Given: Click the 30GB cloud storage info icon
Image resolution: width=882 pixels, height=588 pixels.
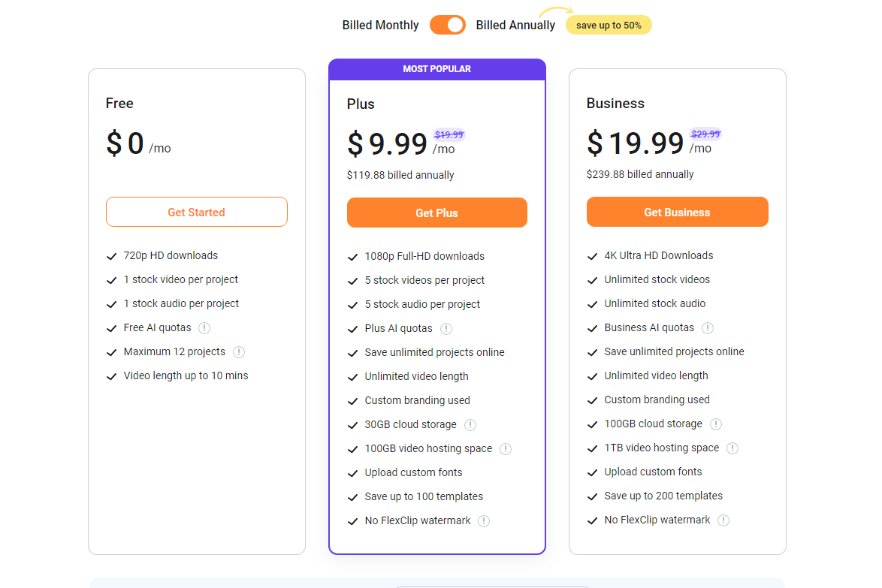Looking at the screenshot, I should [470, 424].
